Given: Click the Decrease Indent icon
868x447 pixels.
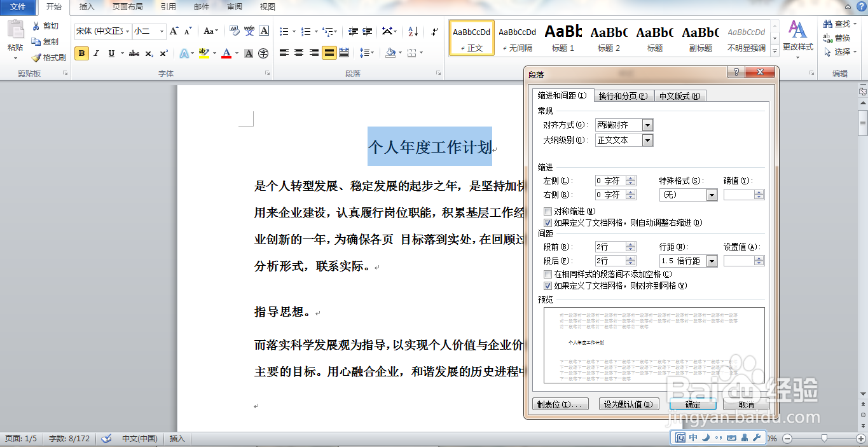Looking at the screenshot, I should [352, 31].
